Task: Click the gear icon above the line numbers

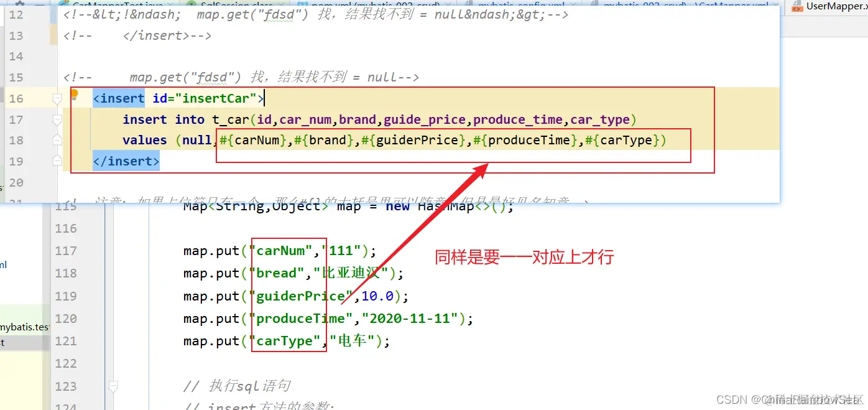Action: click(x=20, y=3)
